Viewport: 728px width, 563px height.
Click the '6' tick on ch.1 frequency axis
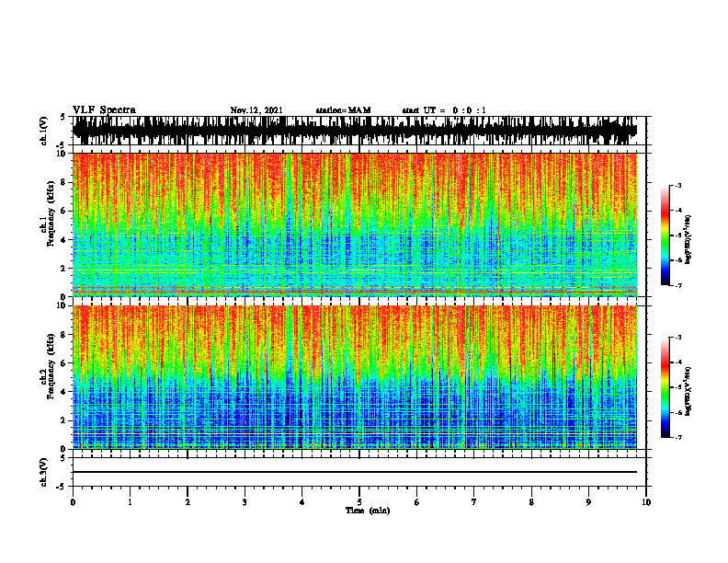point(64,211)
